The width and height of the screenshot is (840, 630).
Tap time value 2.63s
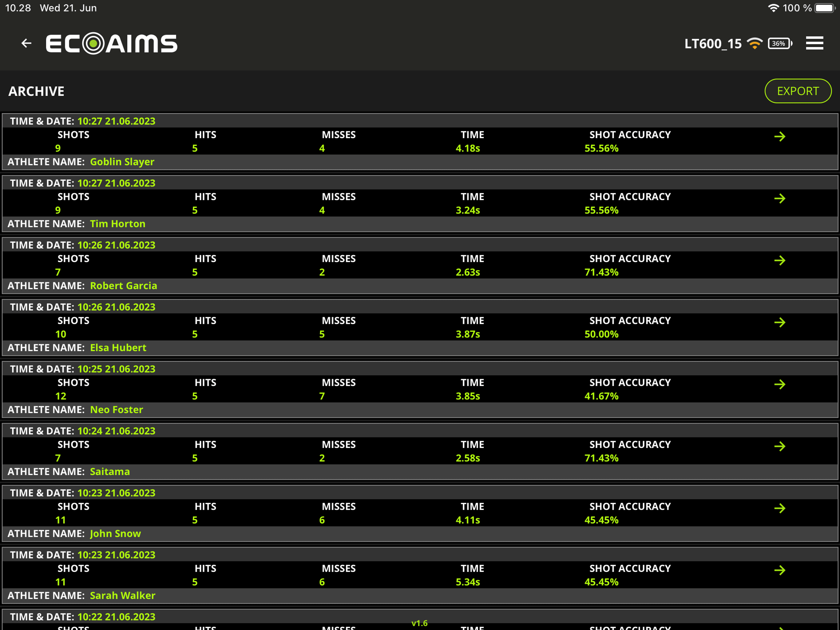point(468,273)
